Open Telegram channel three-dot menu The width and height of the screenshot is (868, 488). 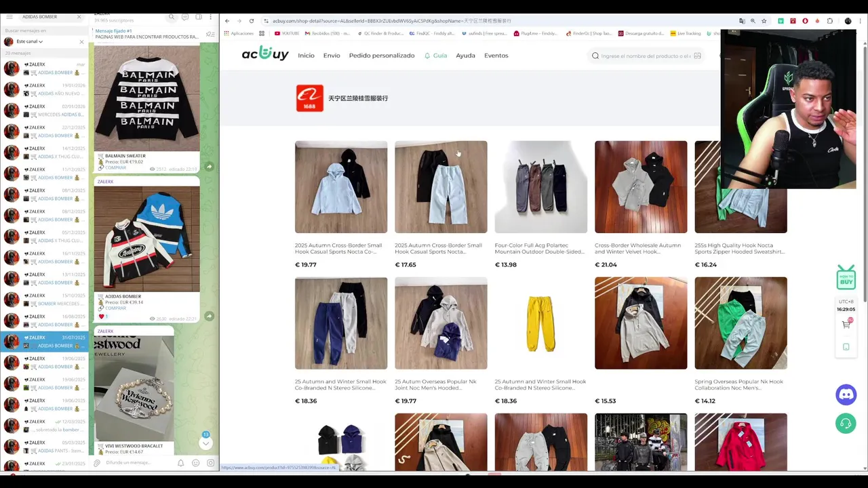pyautogui.click(x=210, y=17)
